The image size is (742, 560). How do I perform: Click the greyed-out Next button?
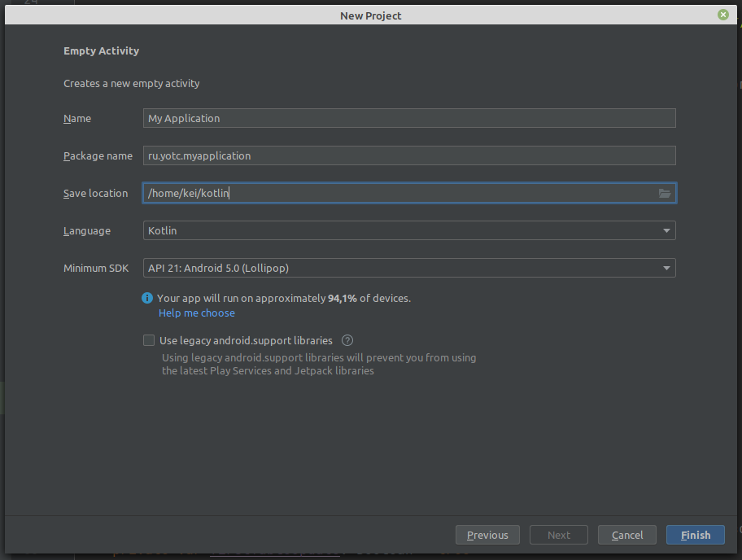(x=559, y=535)
